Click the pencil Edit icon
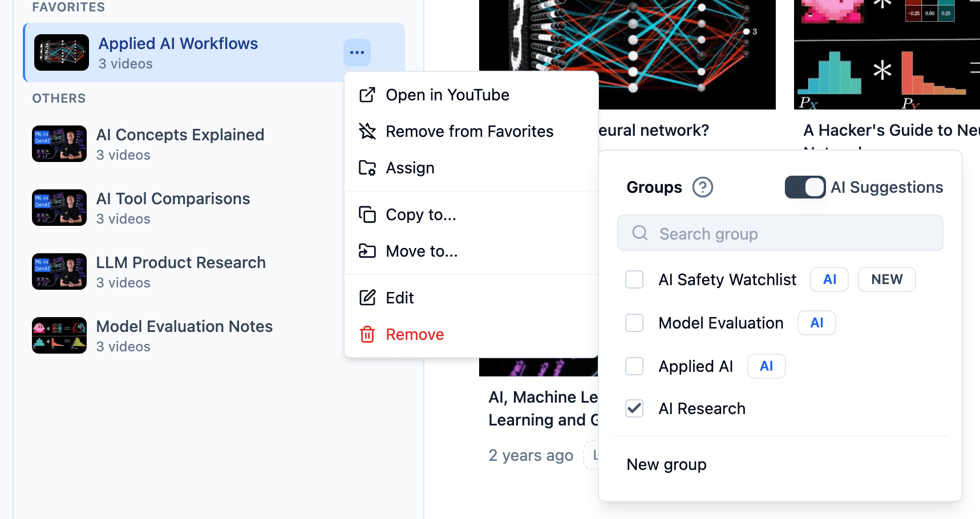Screen dimensions: 980x519 [x=367, y=298]
